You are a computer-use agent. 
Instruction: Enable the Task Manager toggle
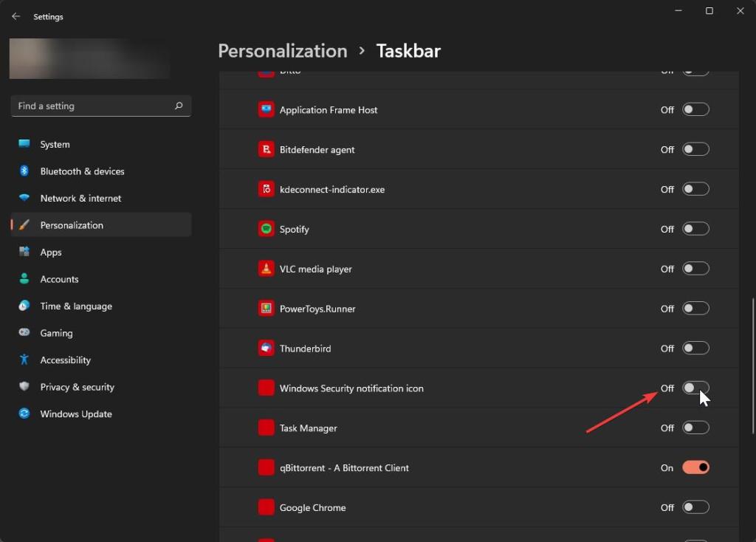[695, 428]
